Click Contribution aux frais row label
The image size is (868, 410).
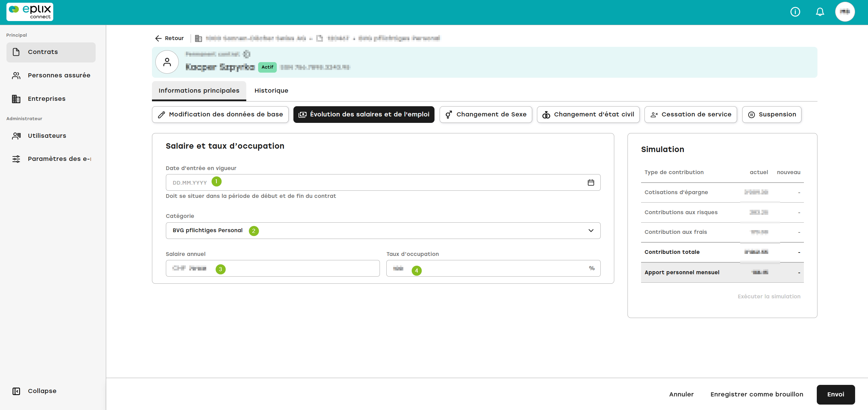(x=676, y=232)
